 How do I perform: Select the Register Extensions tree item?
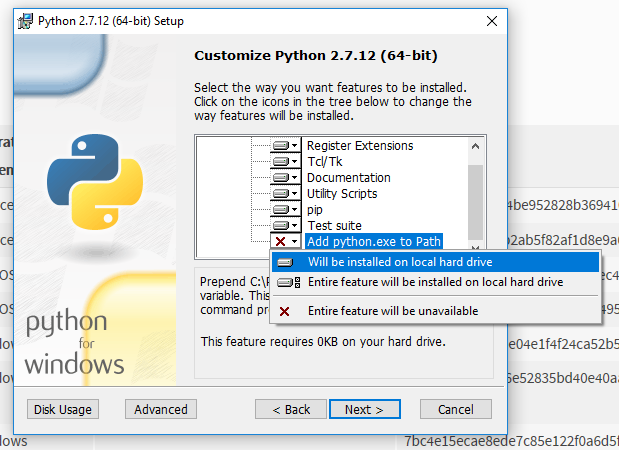[359, 146]
